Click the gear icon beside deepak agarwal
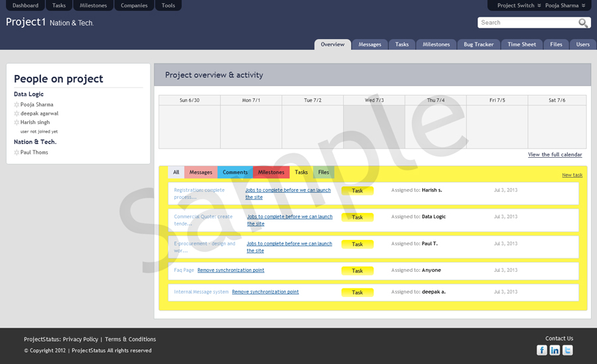This screenshot has height=364, width=597. (17, 113)
